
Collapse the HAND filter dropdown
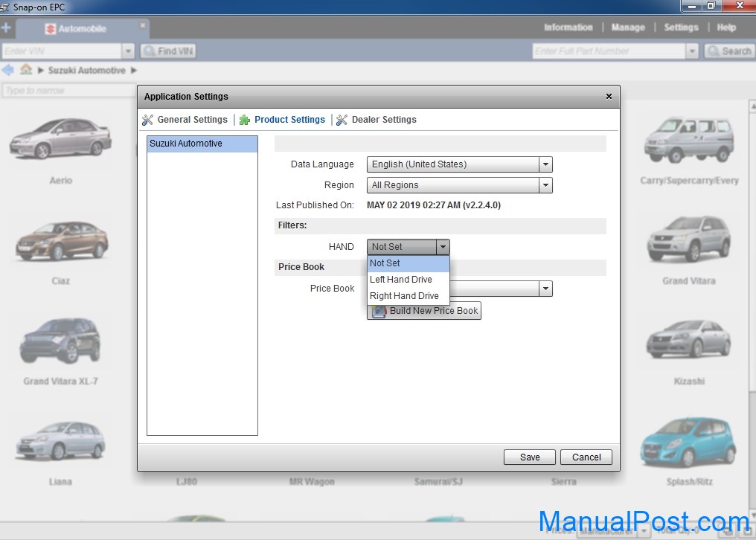click(x=443, y=247)
